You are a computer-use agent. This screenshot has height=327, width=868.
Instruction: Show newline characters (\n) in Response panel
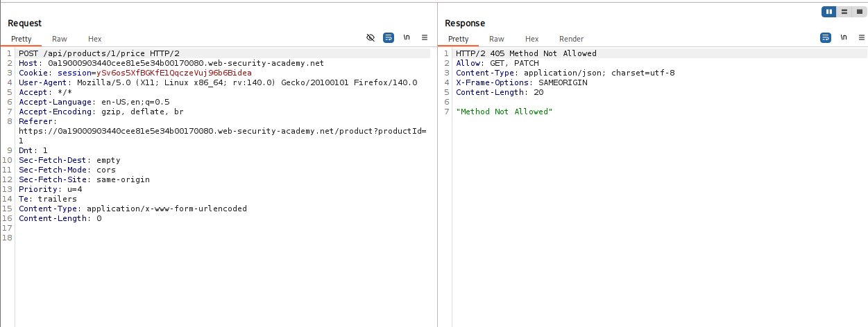point(844,38)
